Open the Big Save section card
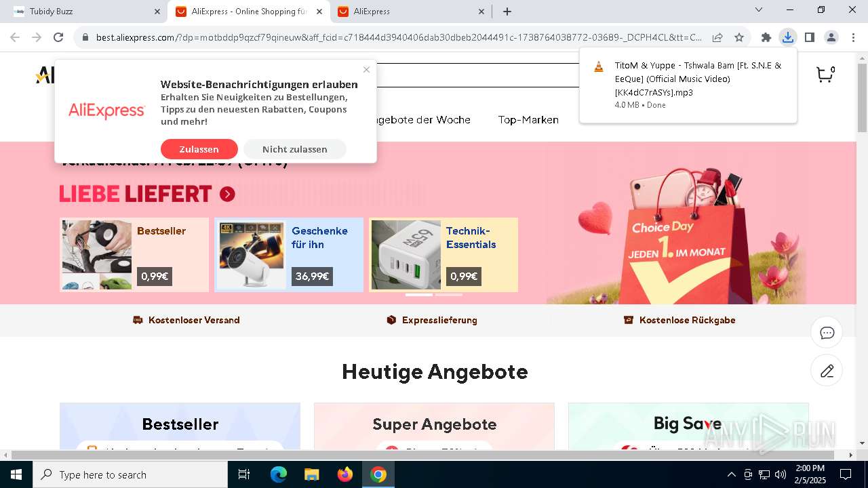 click(688, 426)
